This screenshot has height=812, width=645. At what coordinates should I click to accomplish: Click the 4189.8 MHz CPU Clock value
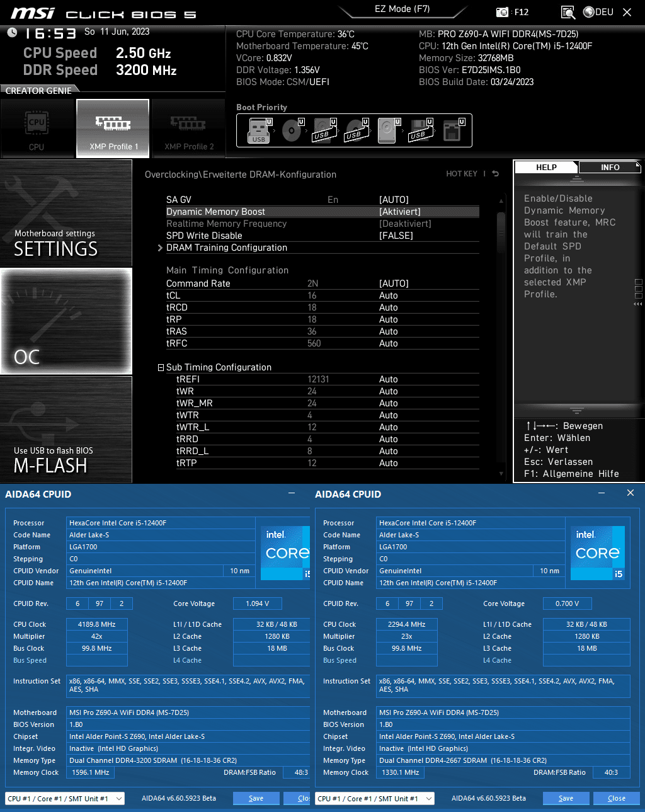pyautogui.click(x=96, y=624)
